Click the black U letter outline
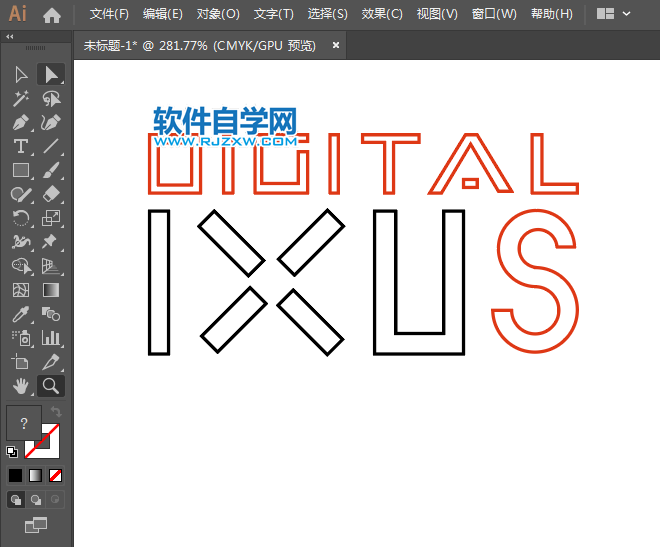Image resolution: width=660 pixels, height=547 pixels. (419, 282)
